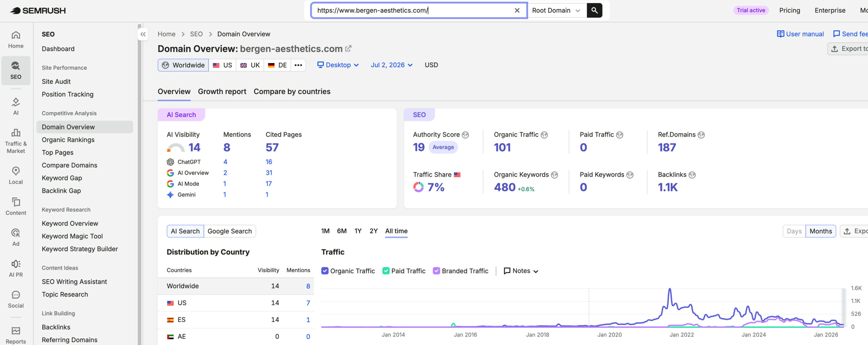Switch chart to Google Search
This screenshot has width=868, height=345.
click(230, 231)
